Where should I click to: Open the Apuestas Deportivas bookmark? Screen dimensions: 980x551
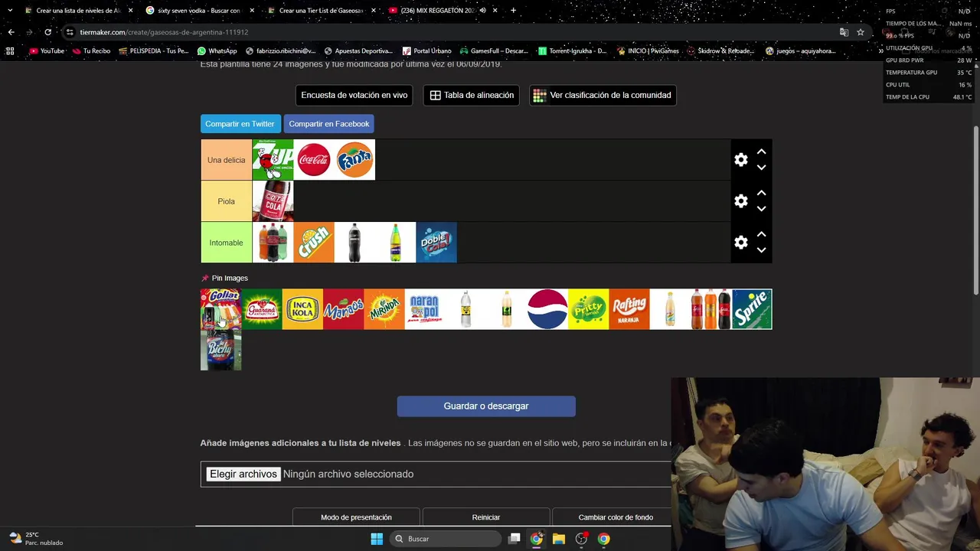(x=358, y=51)
